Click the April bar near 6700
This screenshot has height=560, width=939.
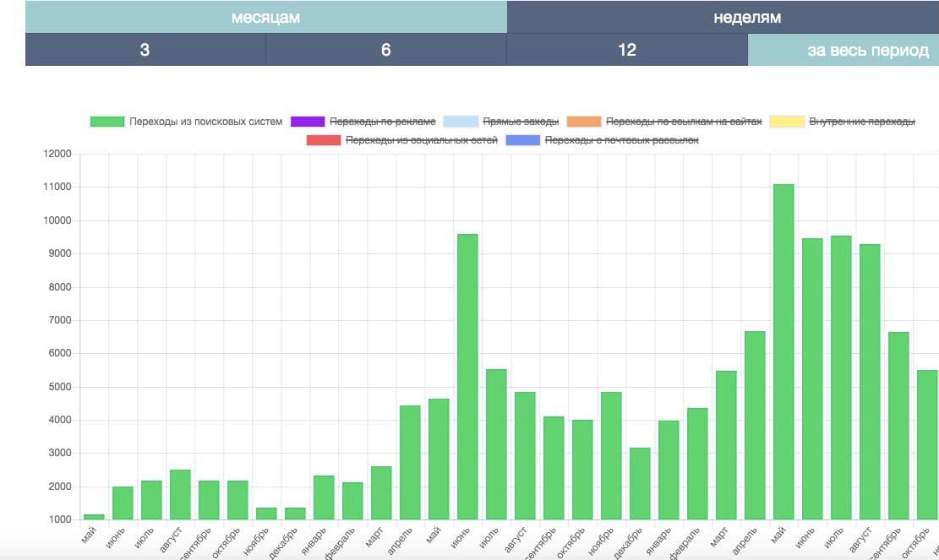pyautogui.click(x=755, y=425)
